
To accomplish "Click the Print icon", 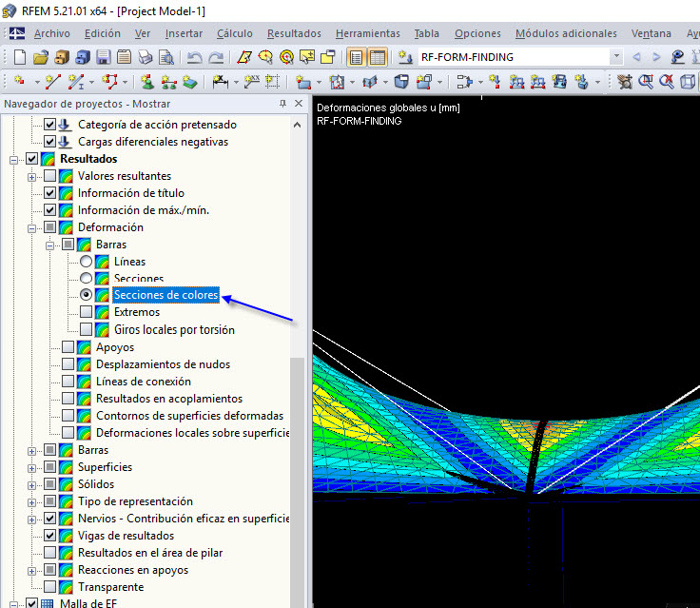I will click(x=145, y=57).
